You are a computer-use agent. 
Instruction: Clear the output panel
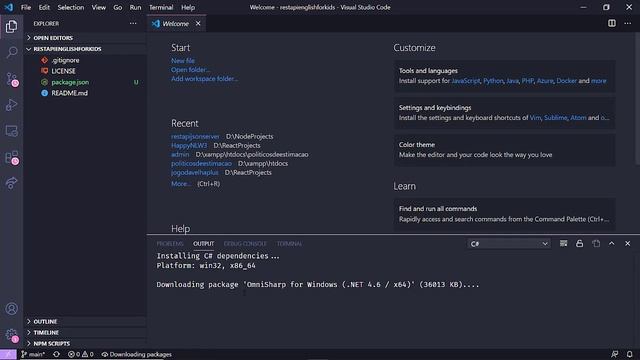click(563, 244)
